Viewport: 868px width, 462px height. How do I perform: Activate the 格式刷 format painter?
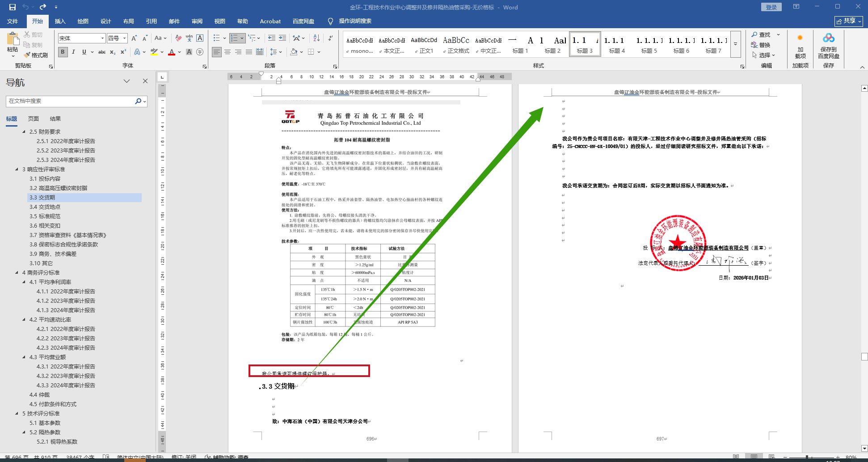point(36,55)
